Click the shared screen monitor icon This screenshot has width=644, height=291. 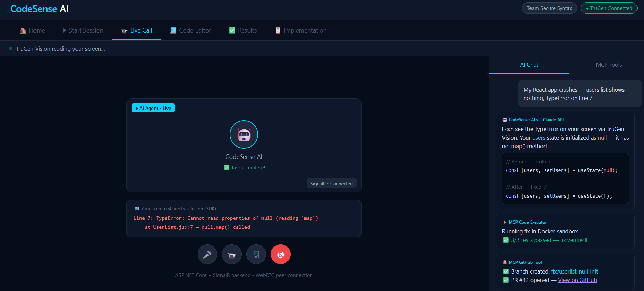pos(137,208)
